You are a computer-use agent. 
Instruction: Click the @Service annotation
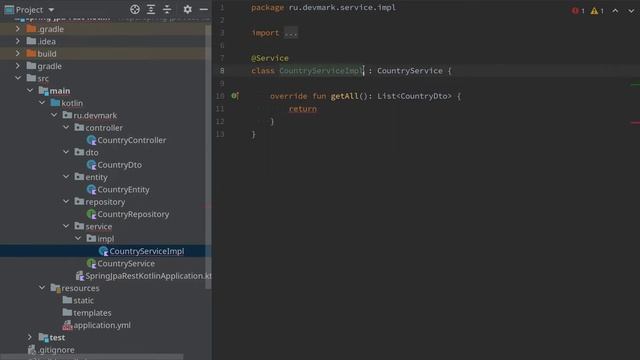pyautogui.click(x=269, y=58)
